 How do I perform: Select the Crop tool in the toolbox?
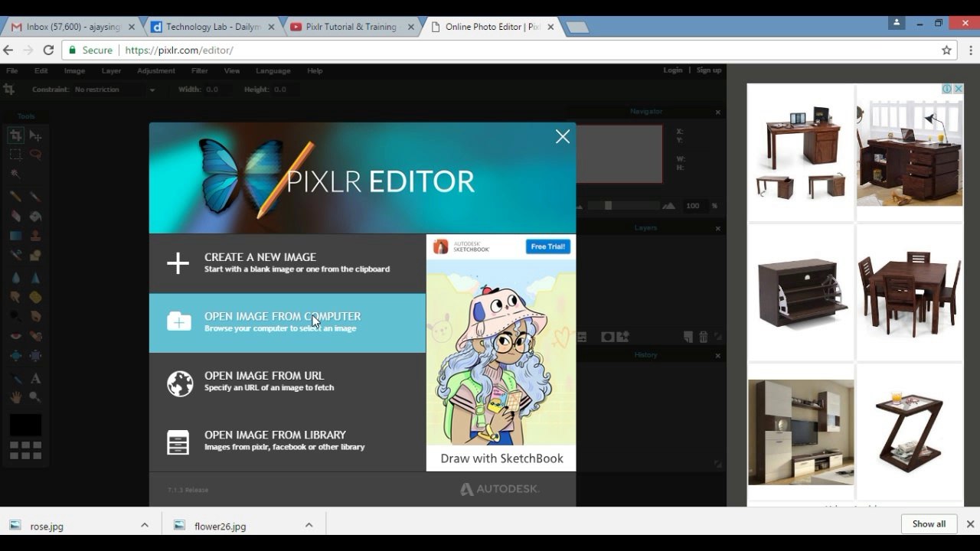coord(15,135)
